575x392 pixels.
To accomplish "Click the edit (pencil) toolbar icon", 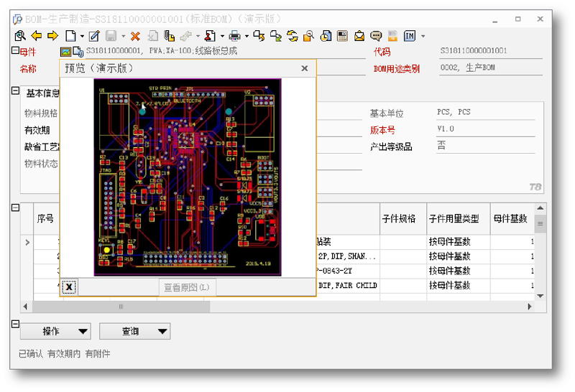I will click(x=94, y=35).
